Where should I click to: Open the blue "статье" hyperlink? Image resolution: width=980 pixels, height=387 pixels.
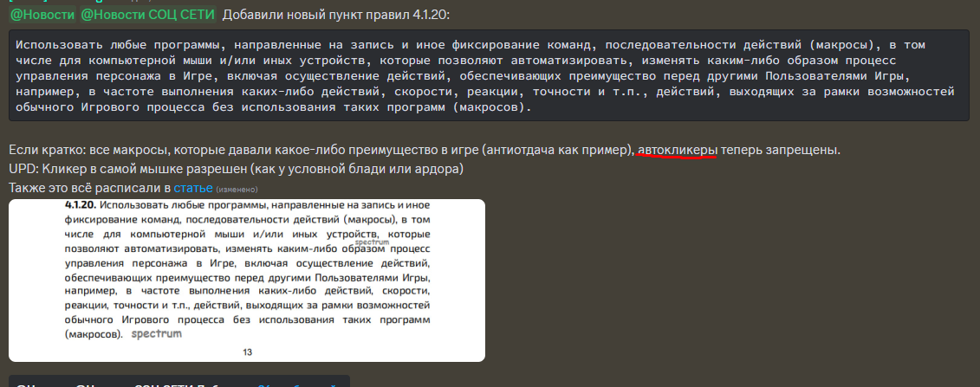click(x=193, y=188)
